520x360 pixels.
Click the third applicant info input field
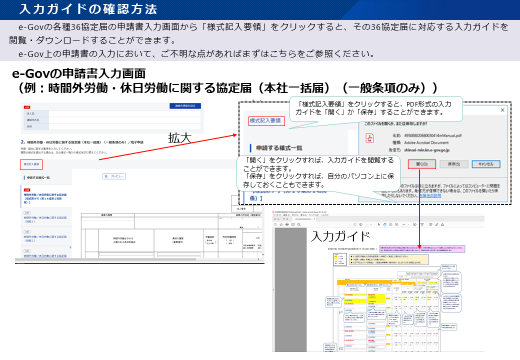(125, 126)
